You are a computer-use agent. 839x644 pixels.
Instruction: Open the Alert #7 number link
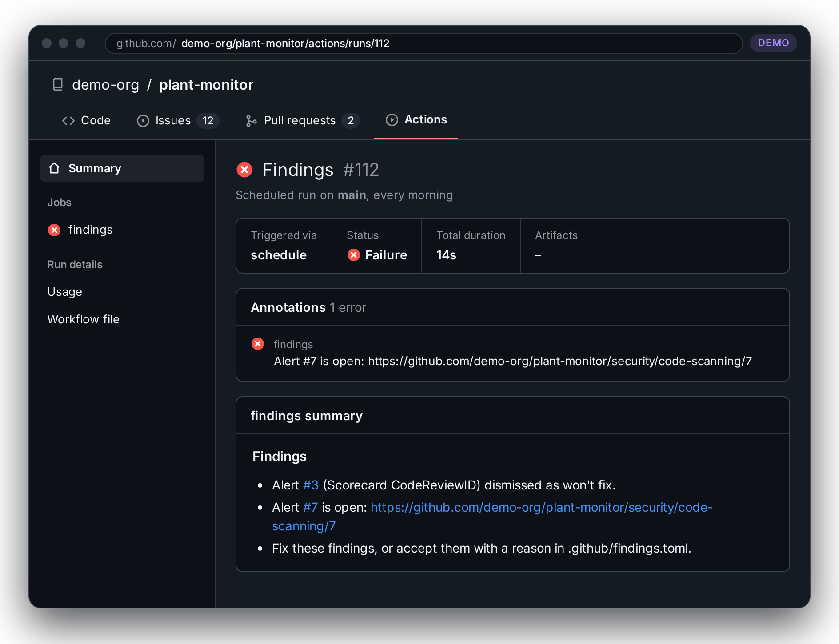point(310,507)
